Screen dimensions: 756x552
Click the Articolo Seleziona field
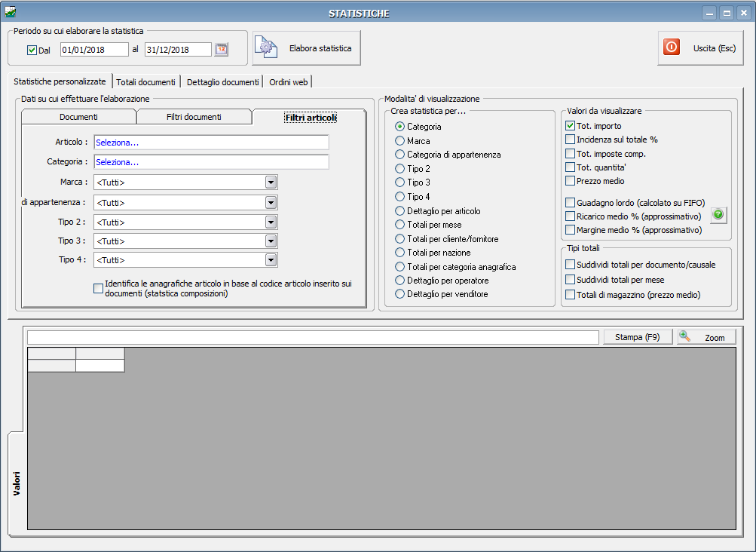[x=211, y=143]
